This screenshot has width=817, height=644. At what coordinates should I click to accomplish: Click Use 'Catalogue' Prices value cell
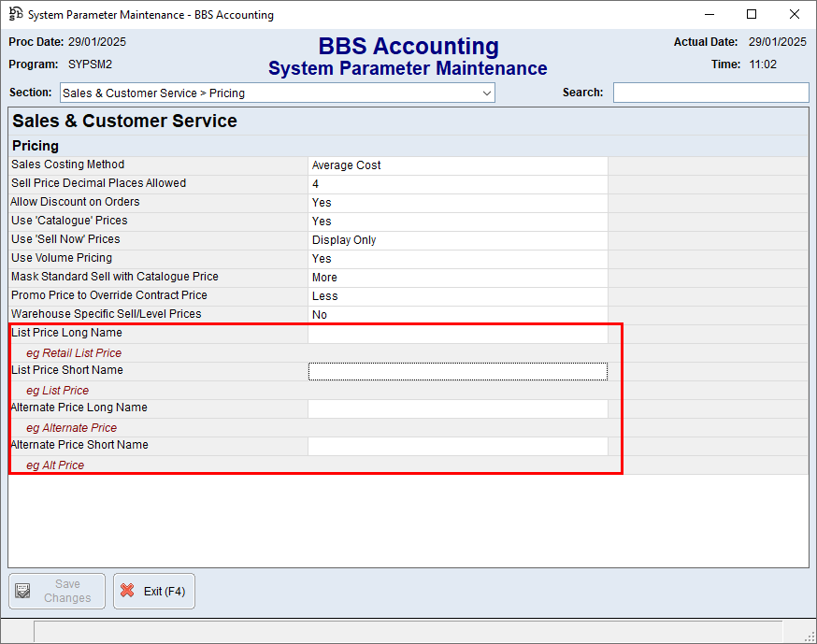(x=457, y=222)
